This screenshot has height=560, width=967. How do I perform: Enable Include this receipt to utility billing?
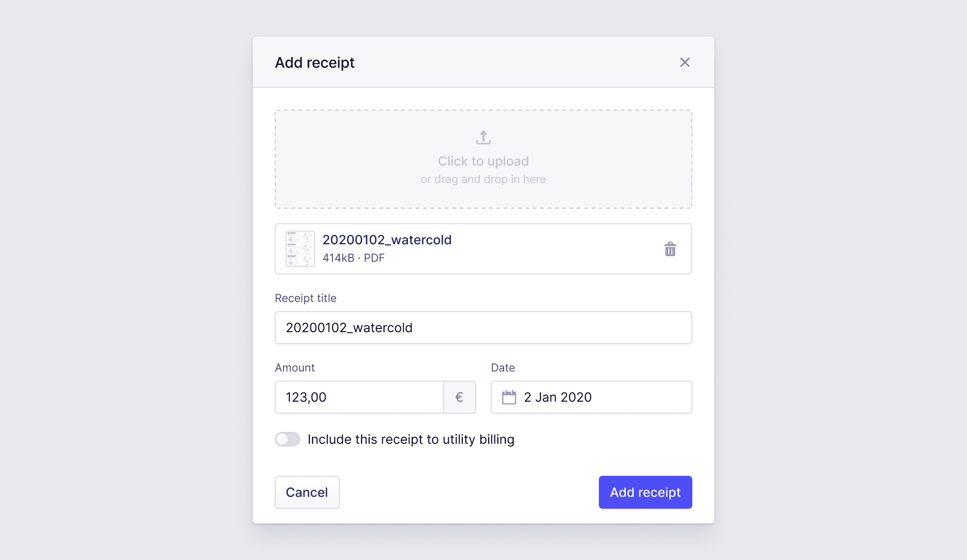point(287,439)
